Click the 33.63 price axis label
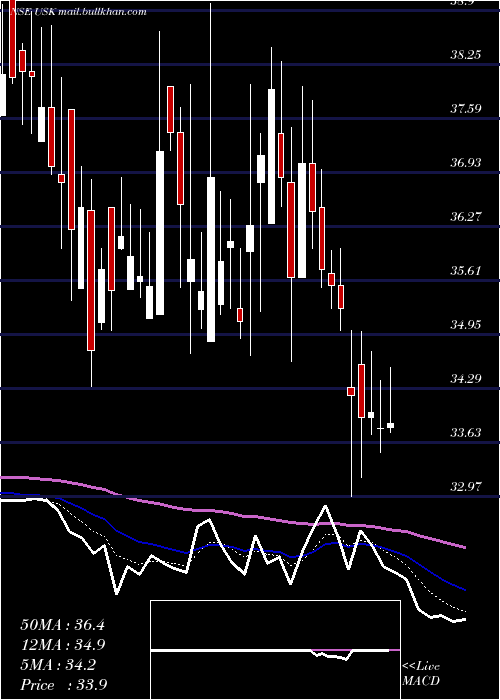Screen dimensions: 500x700 click(466, 433)
